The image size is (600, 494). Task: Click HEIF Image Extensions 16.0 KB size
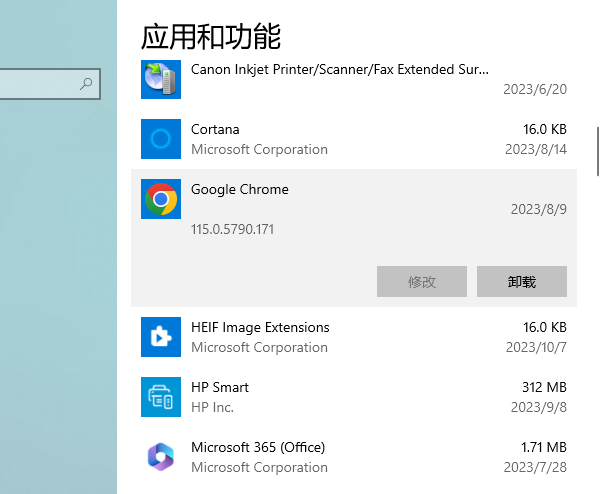545,327
